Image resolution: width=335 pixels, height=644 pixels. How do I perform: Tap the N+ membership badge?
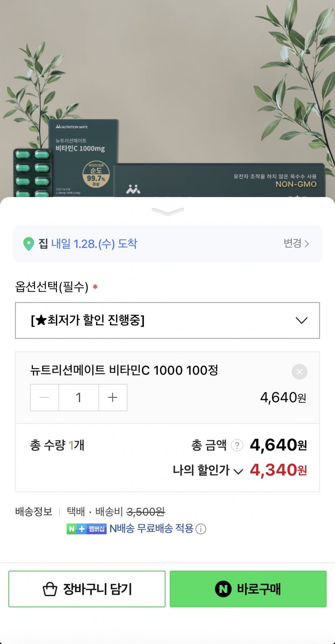tap(87, 529)
